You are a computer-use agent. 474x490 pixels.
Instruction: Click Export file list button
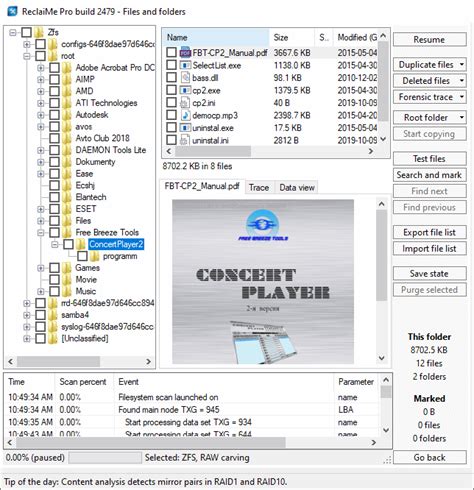click(429, 232)
